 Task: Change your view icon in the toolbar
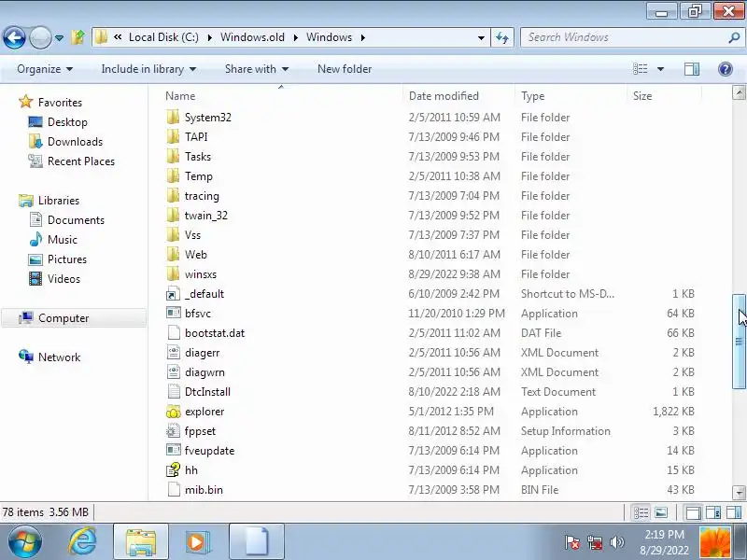[x=640, y=69]
